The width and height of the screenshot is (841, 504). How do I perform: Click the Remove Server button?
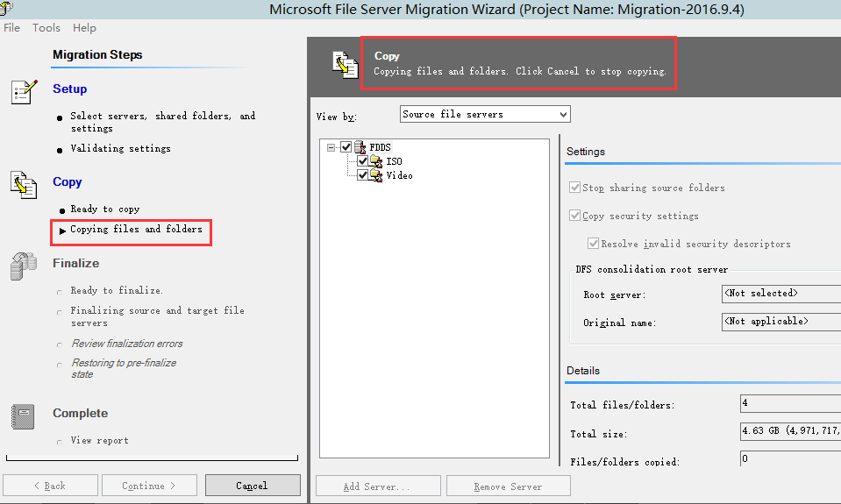509,486
